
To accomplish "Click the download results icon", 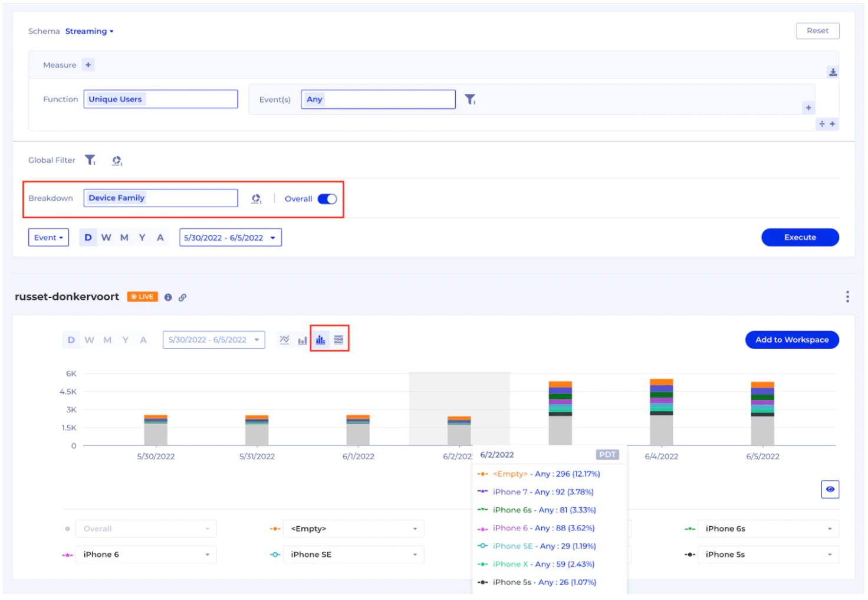I will point(833,72).
